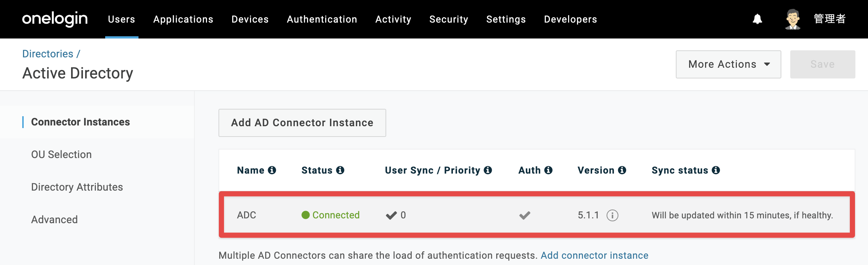Open the notifications bell

[757, 19]
